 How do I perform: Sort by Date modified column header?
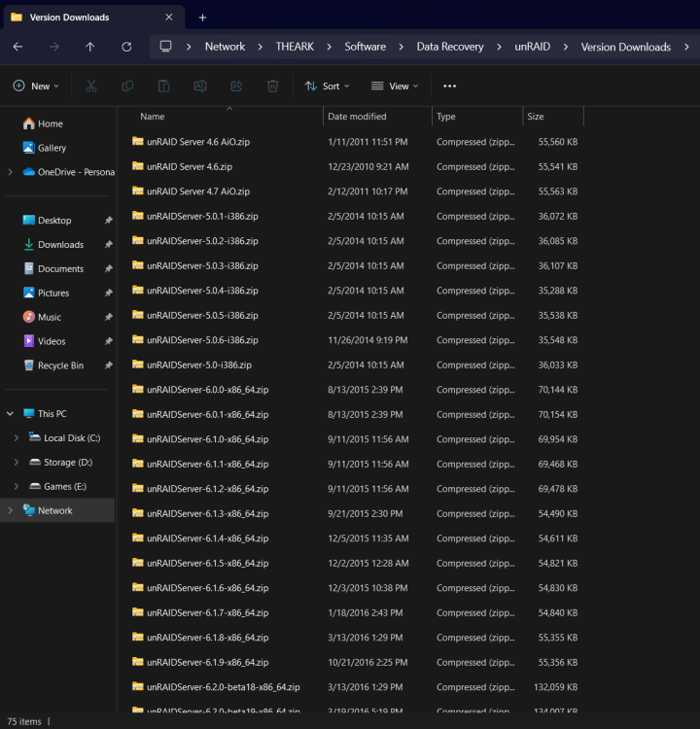(357, 117)
